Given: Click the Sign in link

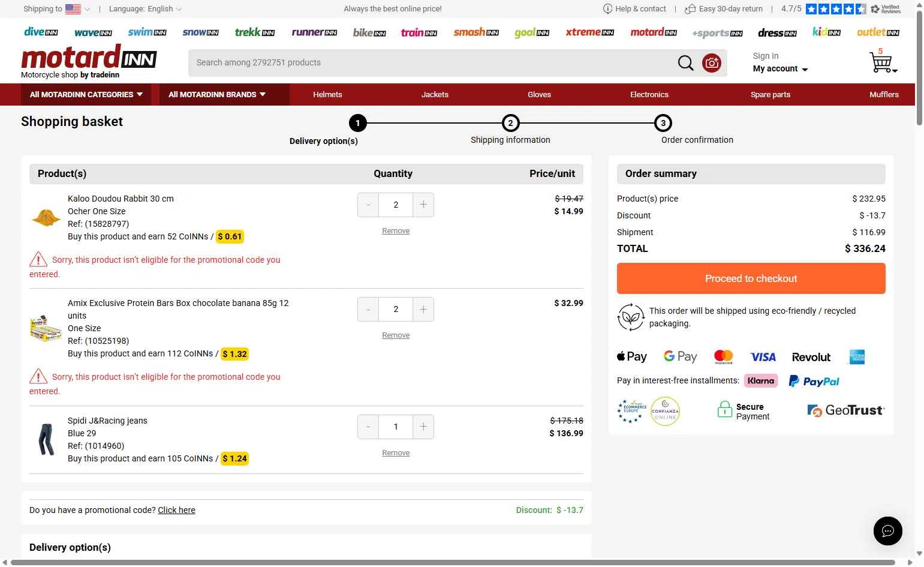Looking at the screenshot, I should coord(766,56).
